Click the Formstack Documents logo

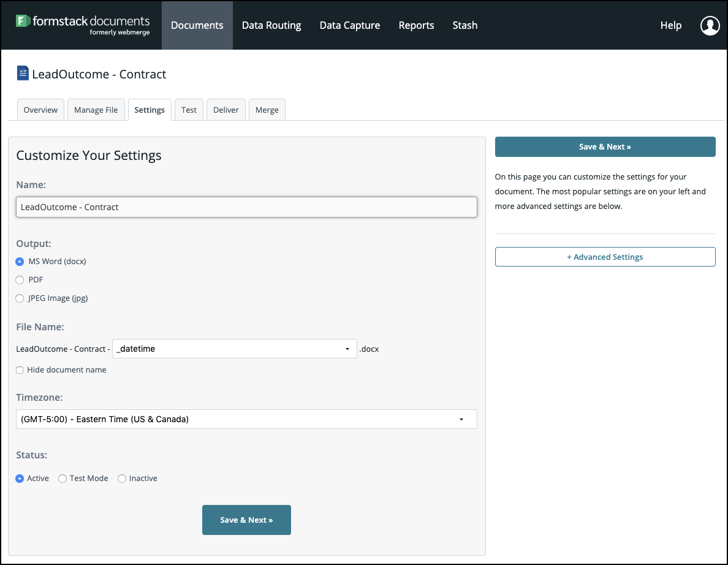(83, 25)
